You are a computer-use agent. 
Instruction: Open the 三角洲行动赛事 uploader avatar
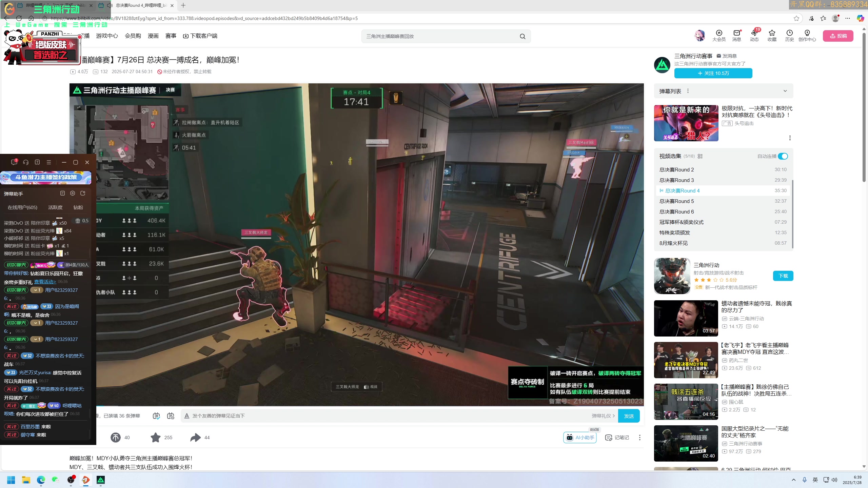click(x=662, y=65)
